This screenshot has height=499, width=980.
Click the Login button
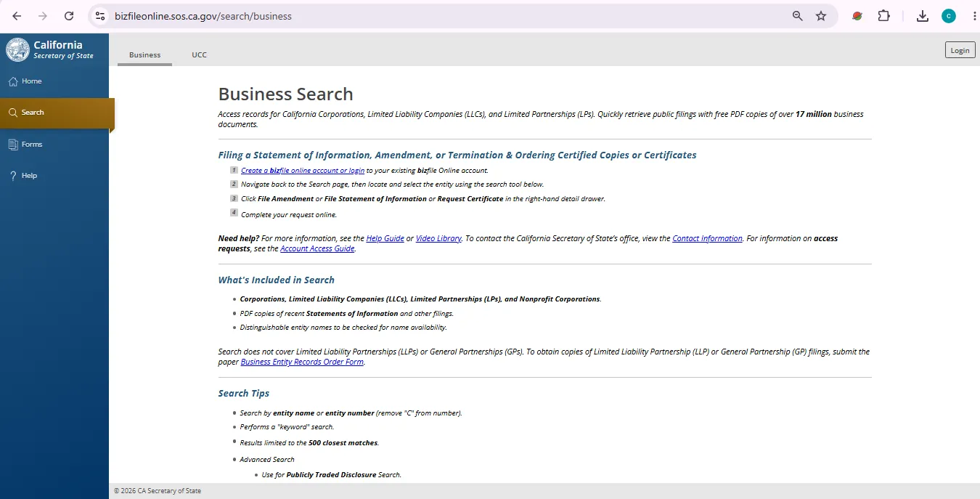960,50
